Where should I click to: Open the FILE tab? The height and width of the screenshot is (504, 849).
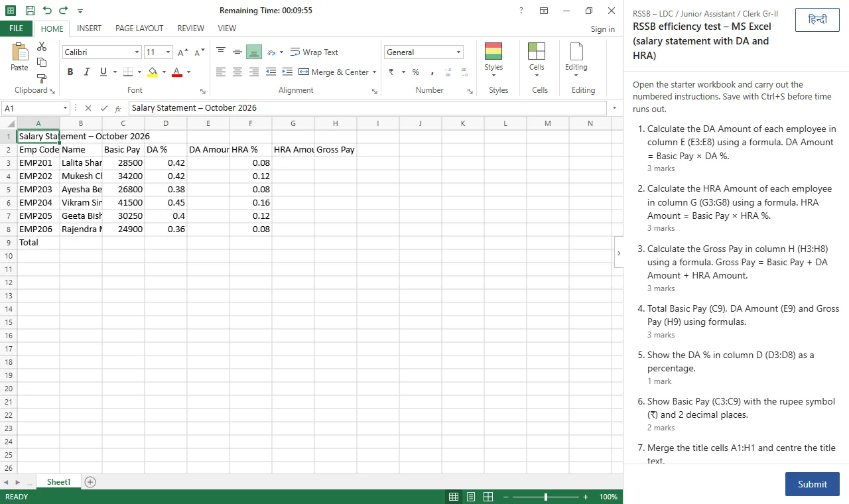click(x=17, y=29)
